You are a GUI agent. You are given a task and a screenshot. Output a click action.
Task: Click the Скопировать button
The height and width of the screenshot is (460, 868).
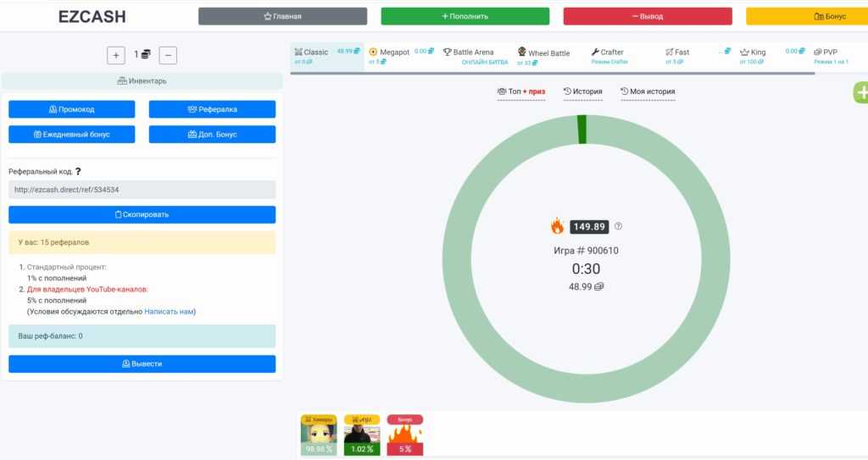[142, 214]
